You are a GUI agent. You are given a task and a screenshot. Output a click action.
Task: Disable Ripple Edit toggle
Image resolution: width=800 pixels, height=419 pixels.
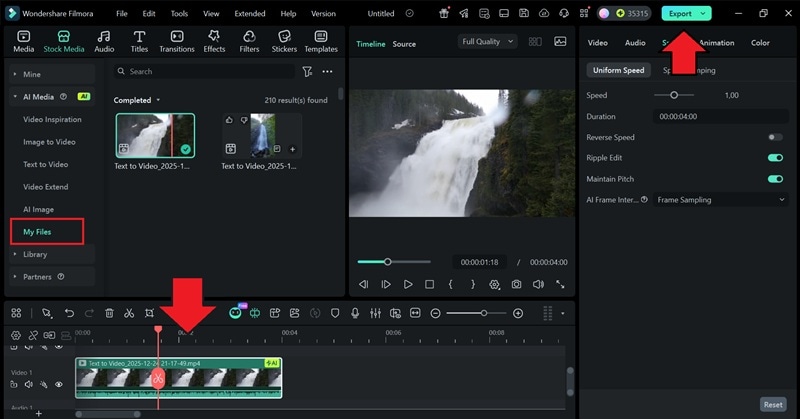[x=775, y=158]
